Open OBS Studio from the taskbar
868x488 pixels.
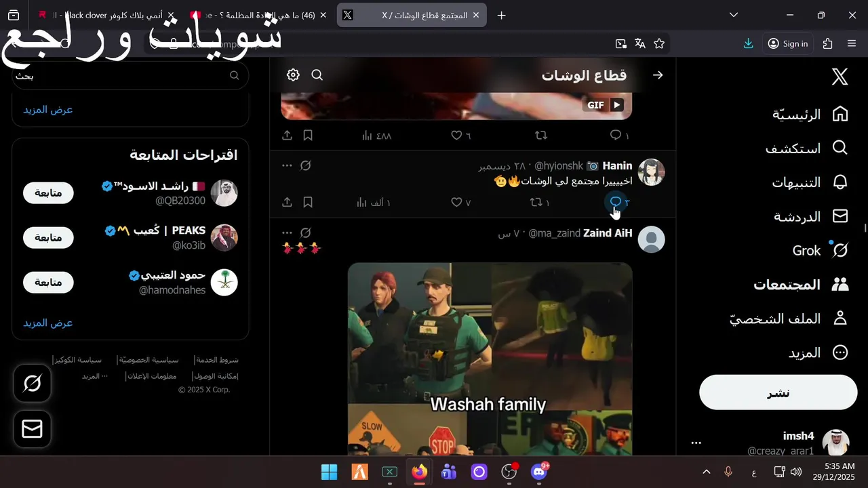[509, 472]
